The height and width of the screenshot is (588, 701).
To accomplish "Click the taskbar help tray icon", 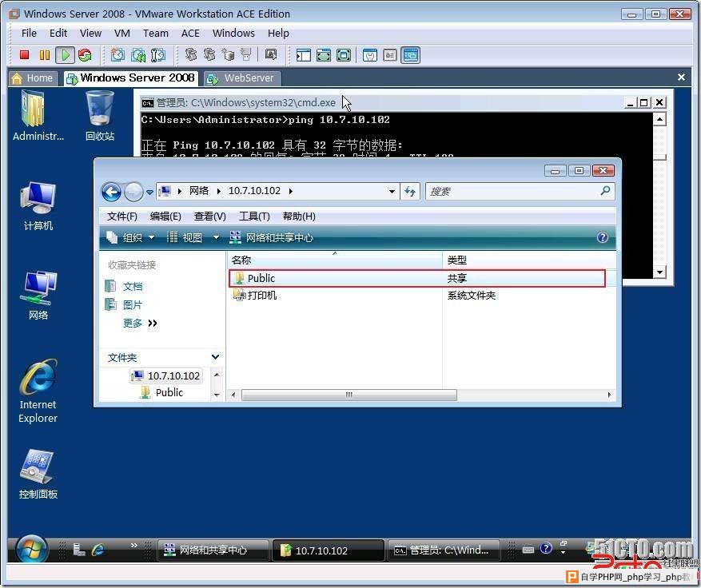I will click(x=546, y=548).
